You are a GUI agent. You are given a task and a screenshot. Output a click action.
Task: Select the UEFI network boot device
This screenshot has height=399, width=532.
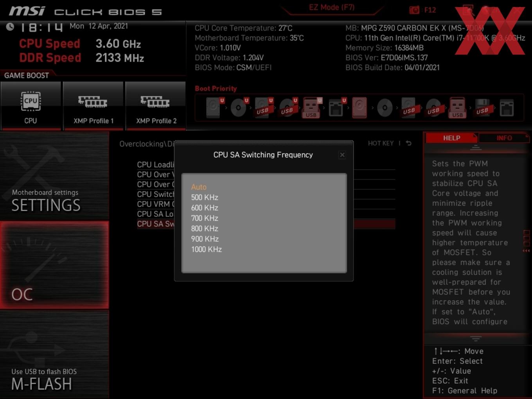(x=336, y=108)
